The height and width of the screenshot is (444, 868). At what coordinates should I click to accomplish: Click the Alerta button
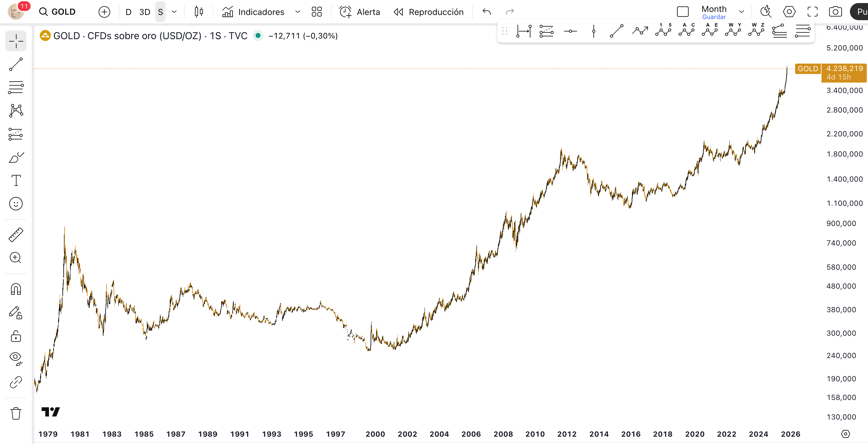pos(360,12)
